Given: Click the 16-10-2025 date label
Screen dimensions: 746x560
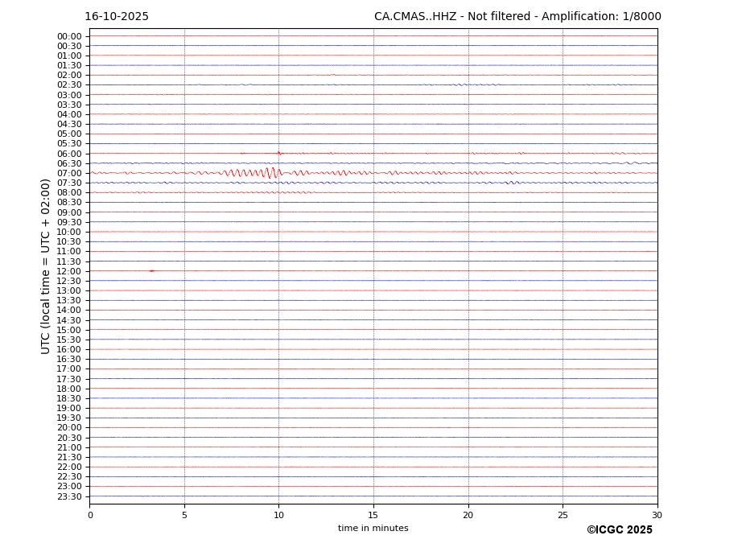Looking at the screenshot, I should (x=117, y=17).
